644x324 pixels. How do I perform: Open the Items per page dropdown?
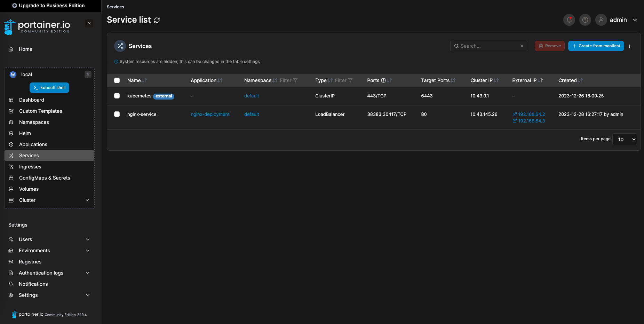click(x=625, y=139)
